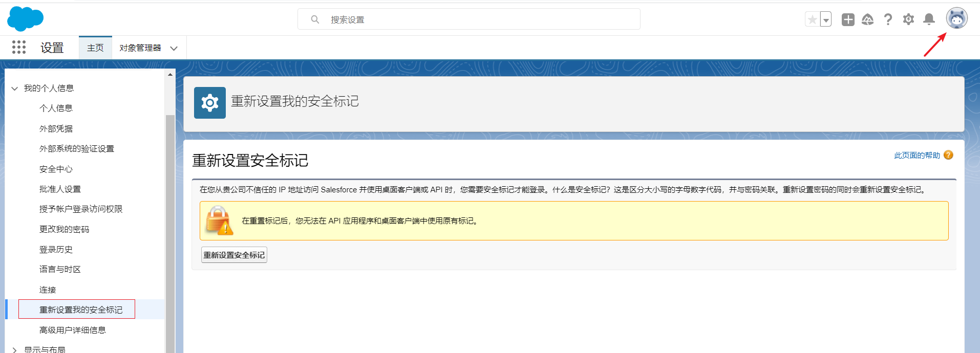Click the Salesforce cloud logo
The image size is (980, 353).
pos(25,19)
